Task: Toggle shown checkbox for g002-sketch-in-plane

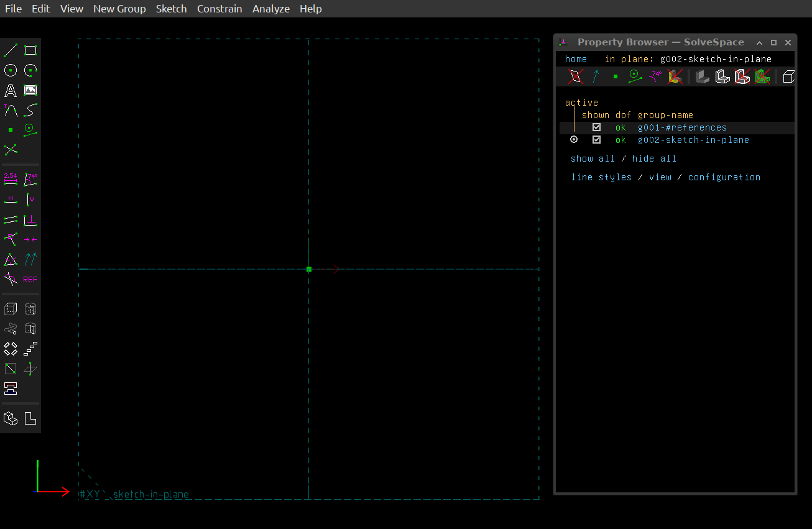Action: tap(597, 140)
